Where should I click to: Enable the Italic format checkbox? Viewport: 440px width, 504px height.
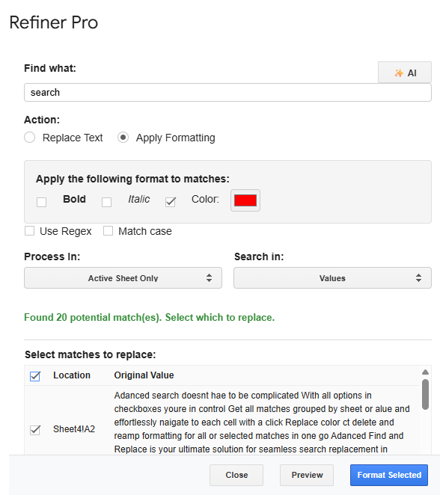pos(106,202)
